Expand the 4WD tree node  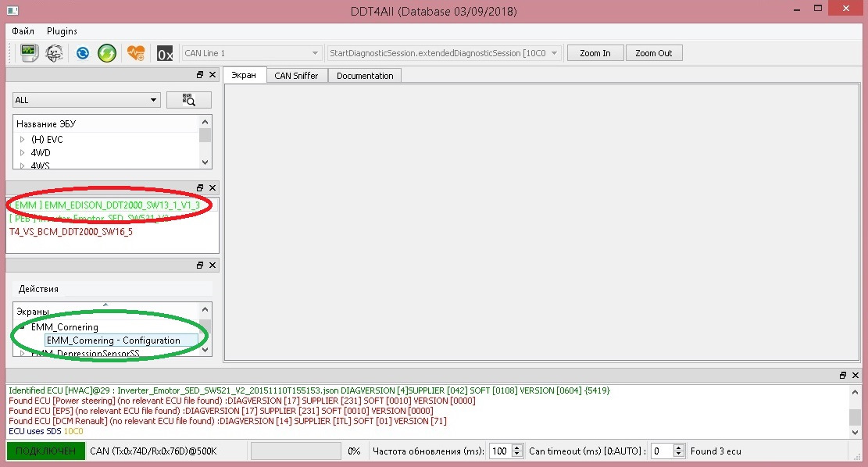(22, 153)
